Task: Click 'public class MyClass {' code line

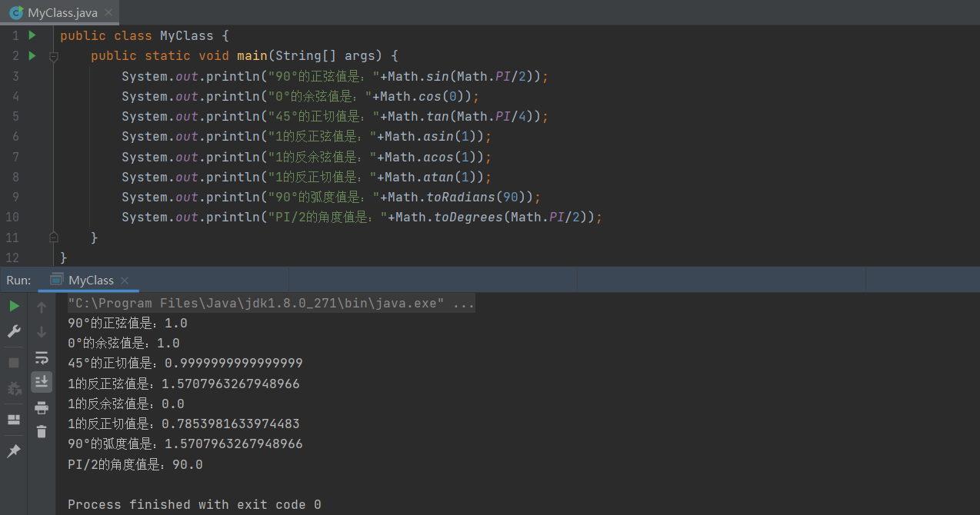Action: [145, 36]
